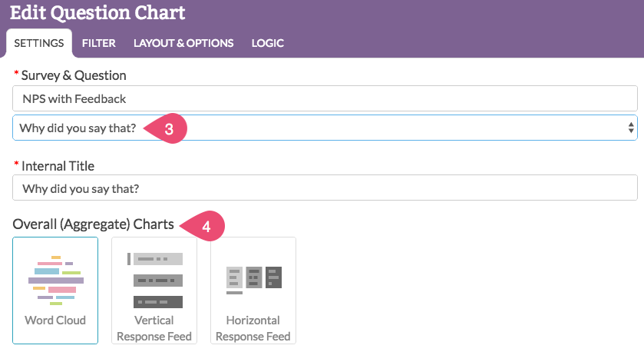Choose the Vertical Response Feed chart icon
The image size is (644, 362).
point(154,279)
